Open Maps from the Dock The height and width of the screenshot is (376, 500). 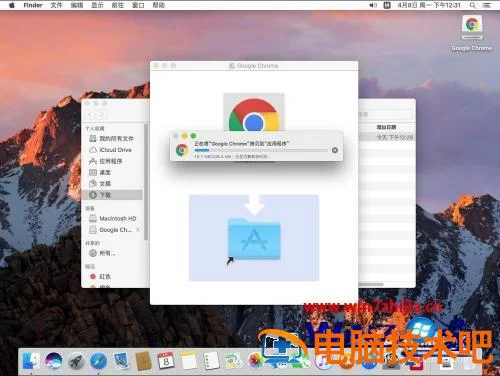233,361
